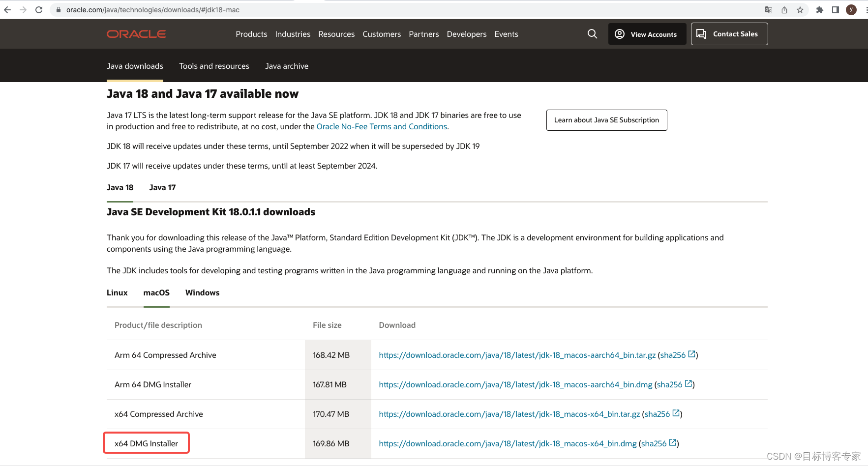
Task: Switch to the Java 18 tab
Action: point(120,188)
